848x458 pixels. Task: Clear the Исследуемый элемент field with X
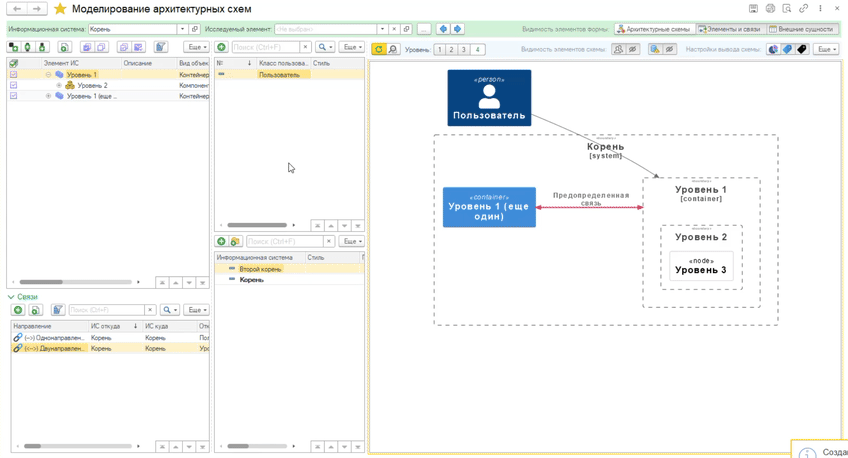tap(394, 29)
